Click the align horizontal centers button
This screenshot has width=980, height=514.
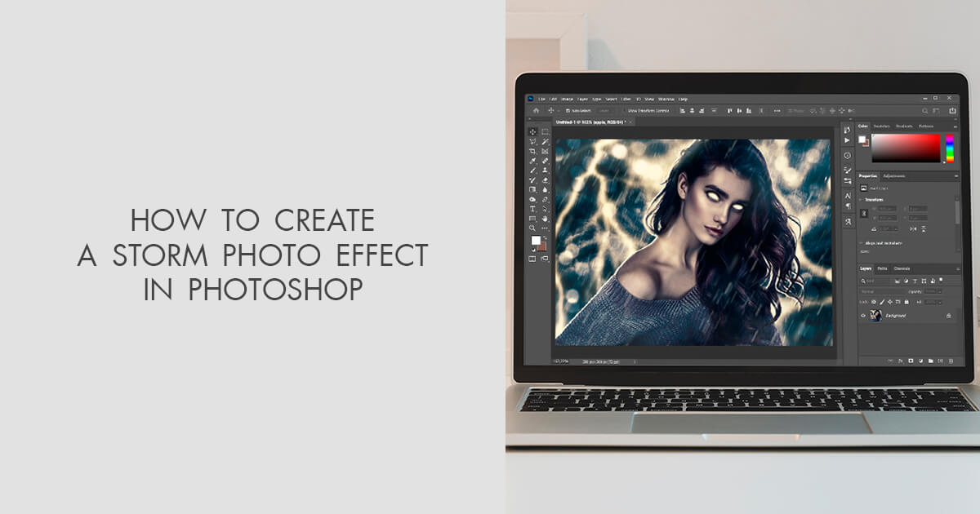coord(693,109)
